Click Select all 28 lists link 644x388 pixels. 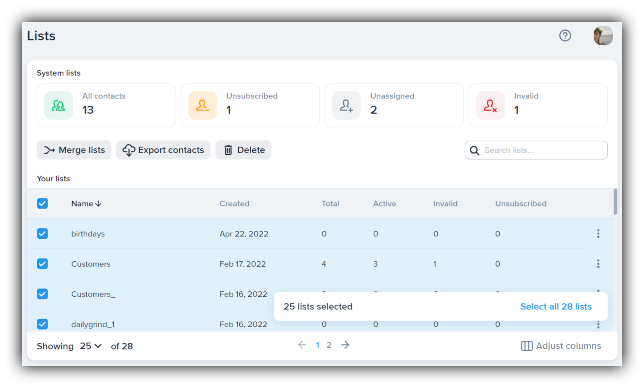point(556,307)
